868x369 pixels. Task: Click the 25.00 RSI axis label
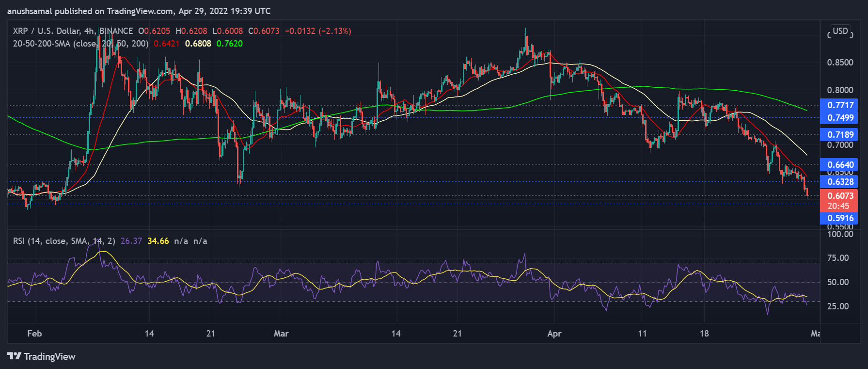pyautogui.click(x=838, y=306)
